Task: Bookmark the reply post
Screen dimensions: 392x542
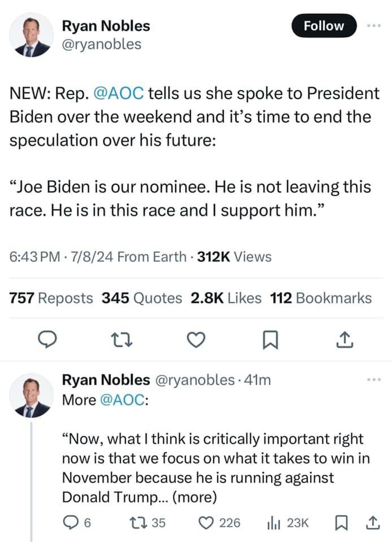Action: click(x=342, y=523)
